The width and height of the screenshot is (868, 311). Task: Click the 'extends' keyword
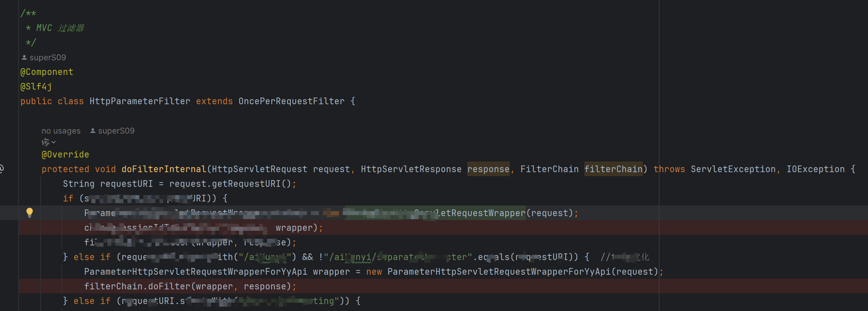point(214,101)
